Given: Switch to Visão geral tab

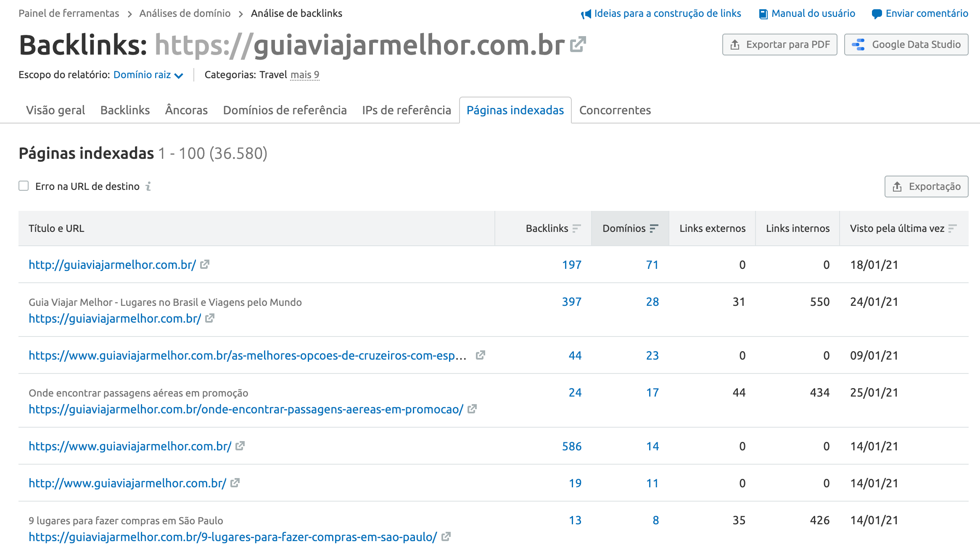Looking at the screenshot, I should [x=55, y=110].
